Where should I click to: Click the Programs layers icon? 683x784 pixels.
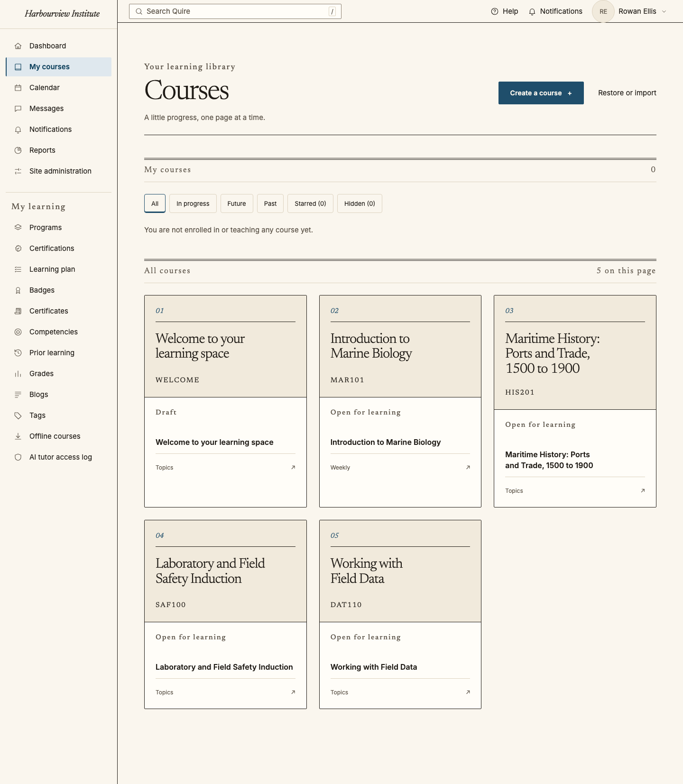(18, 228)
